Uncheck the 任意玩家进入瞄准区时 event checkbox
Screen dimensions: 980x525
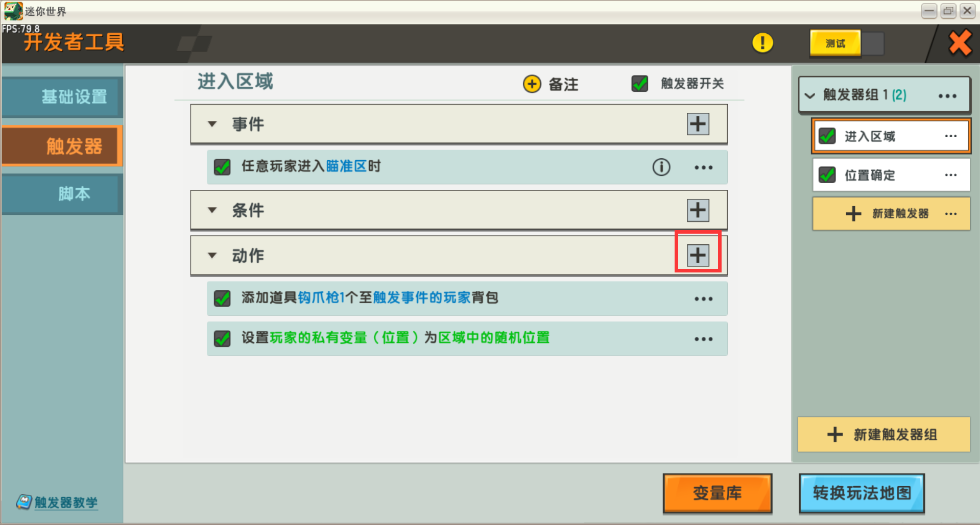click(x=222, y=167)
